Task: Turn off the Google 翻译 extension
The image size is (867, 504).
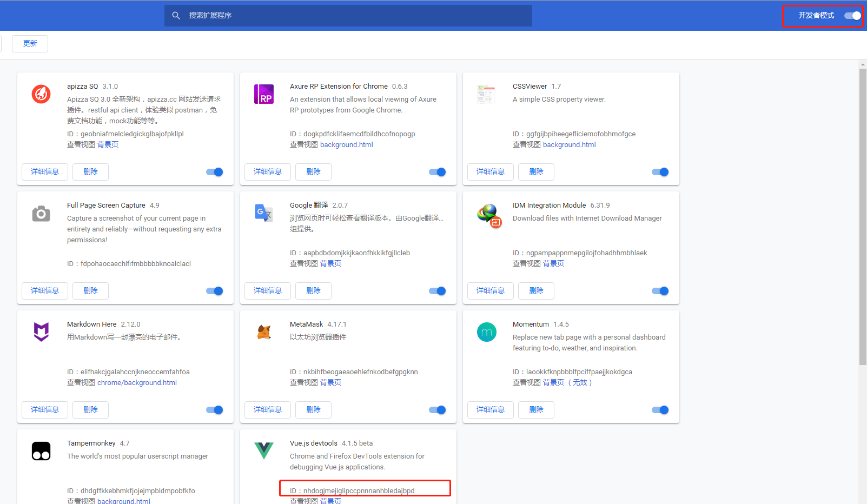Action: tap(438, 291)
